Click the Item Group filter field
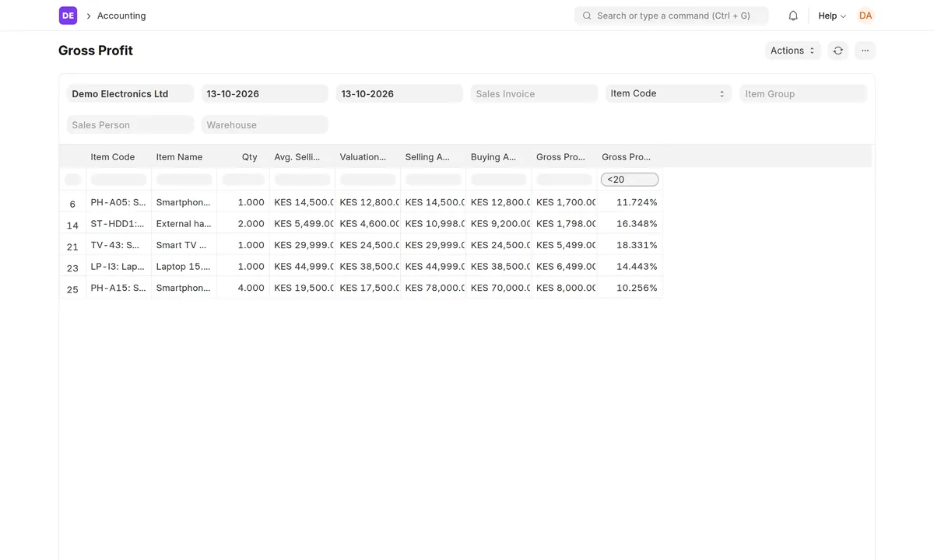 (x=803, y=93)
